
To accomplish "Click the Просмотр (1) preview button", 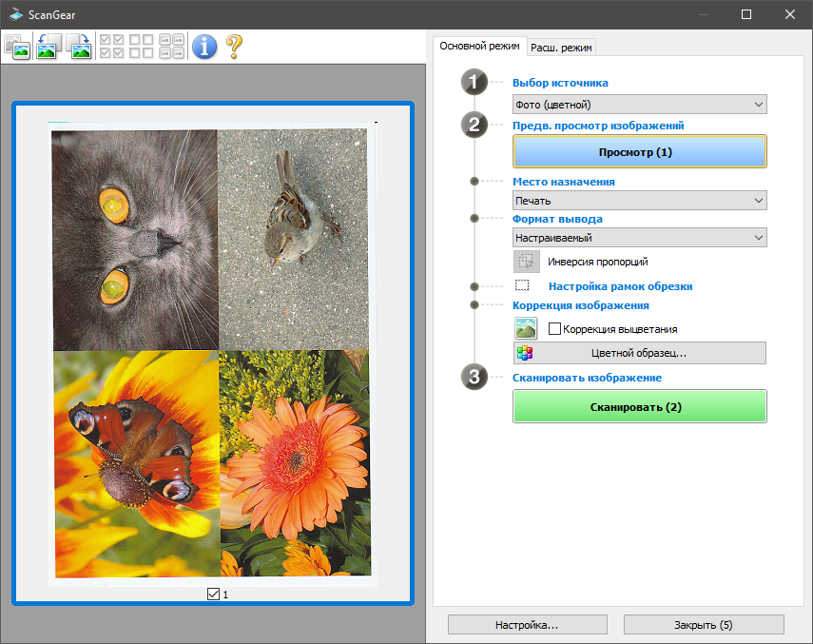I will click(x=639, y=152).
